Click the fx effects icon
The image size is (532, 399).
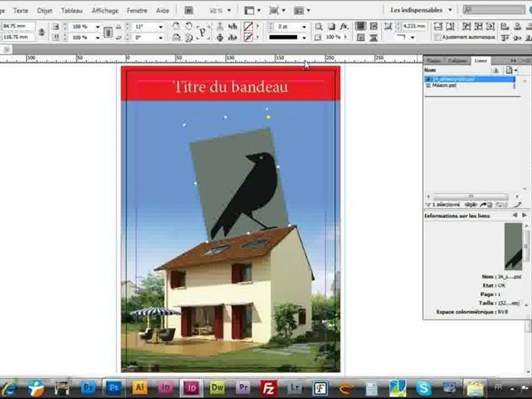(x=344, y=26)
